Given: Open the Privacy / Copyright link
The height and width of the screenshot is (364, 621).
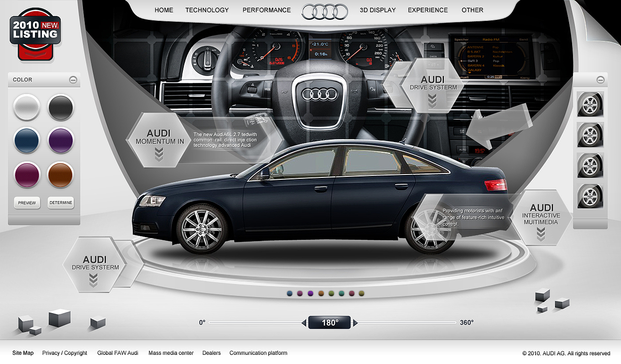Looking at the screenshot, I should [65, 353].
